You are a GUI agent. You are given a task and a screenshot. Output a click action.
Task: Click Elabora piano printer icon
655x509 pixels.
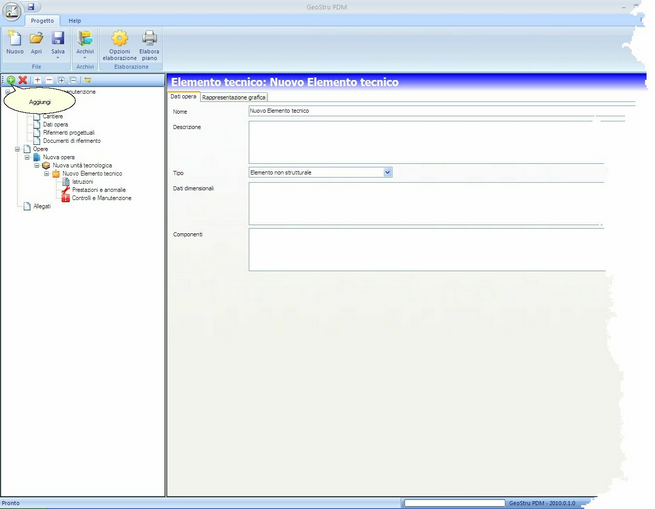click(149, 46)
